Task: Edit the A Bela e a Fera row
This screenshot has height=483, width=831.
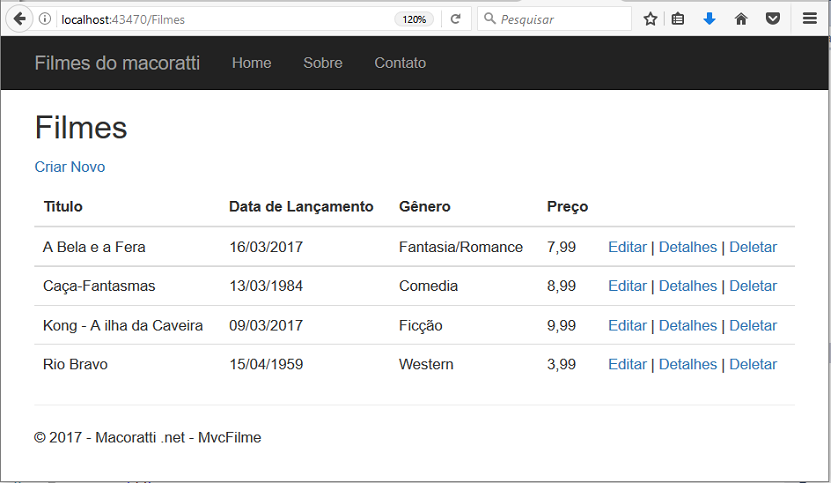Action: coord(627,247)
